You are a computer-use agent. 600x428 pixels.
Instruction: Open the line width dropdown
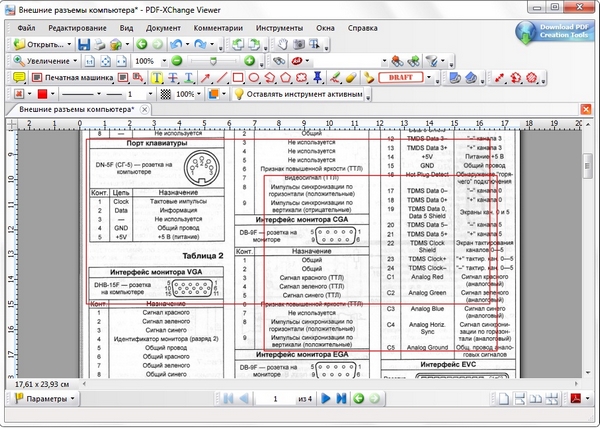[x=150, y=94]
